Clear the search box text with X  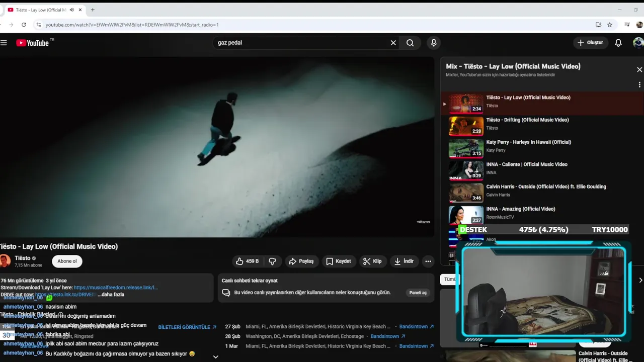pyautogui.click(x=393, y=43)
